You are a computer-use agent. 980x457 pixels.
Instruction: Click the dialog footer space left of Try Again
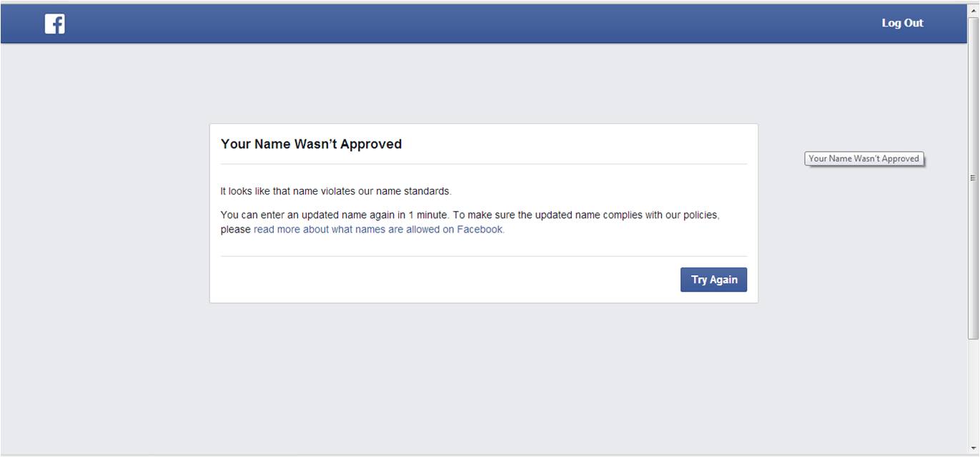point(443,280)
